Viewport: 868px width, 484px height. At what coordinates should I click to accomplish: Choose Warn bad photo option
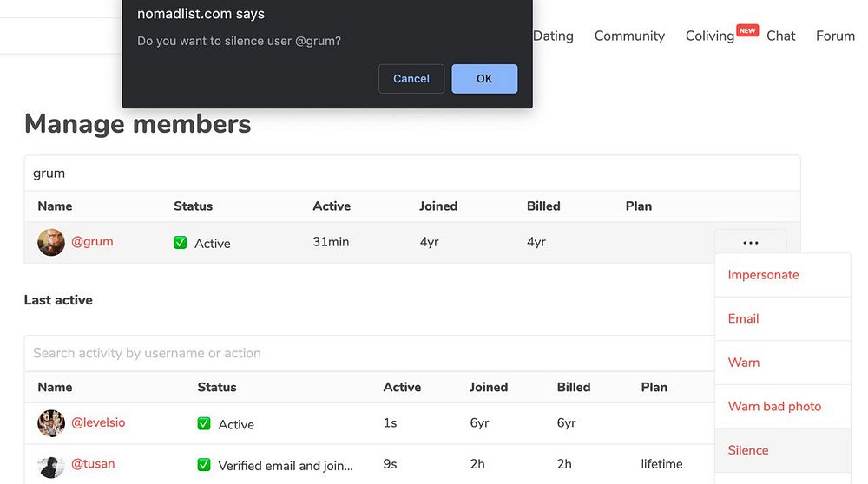pyautogui.click(x=774, y=406)
